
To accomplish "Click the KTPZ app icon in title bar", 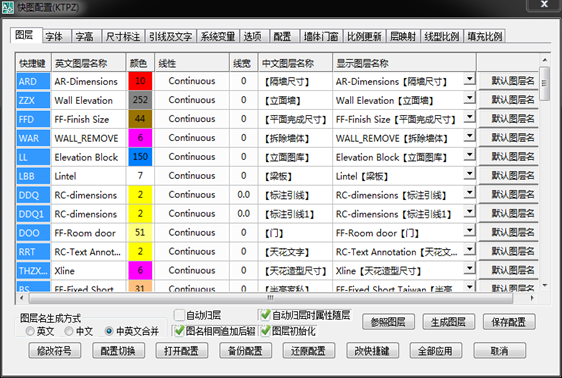I will [x=7, y=8].
